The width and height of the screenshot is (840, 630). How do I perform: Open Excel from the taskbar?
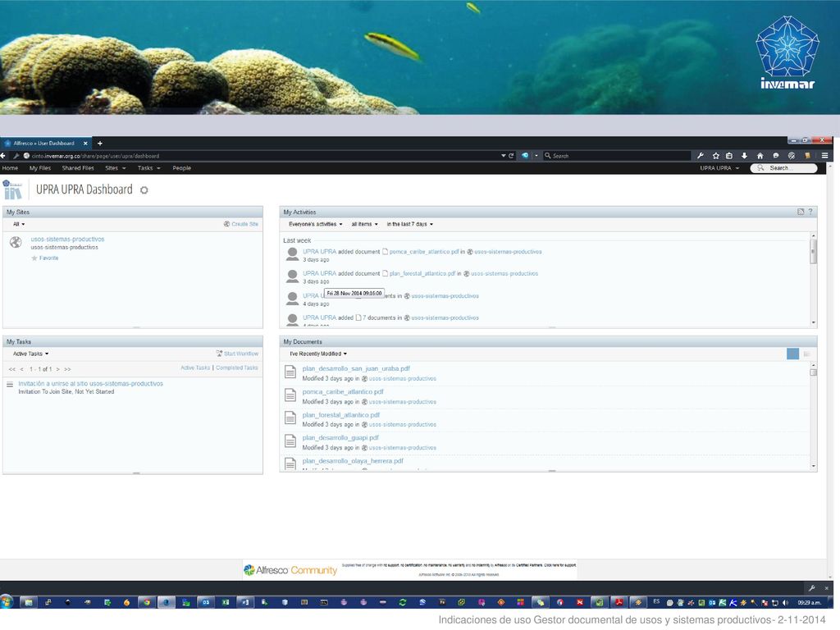point(226,602)
